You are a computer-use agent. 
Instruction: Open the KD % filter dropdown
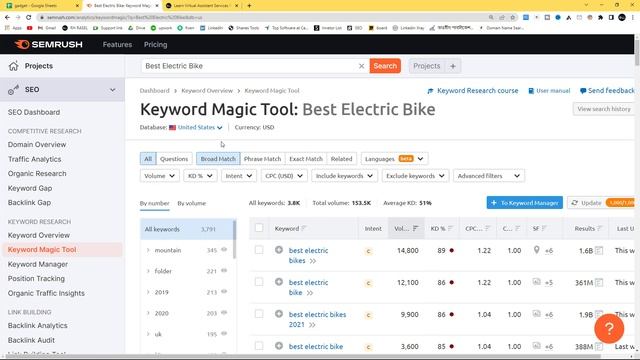200,176
